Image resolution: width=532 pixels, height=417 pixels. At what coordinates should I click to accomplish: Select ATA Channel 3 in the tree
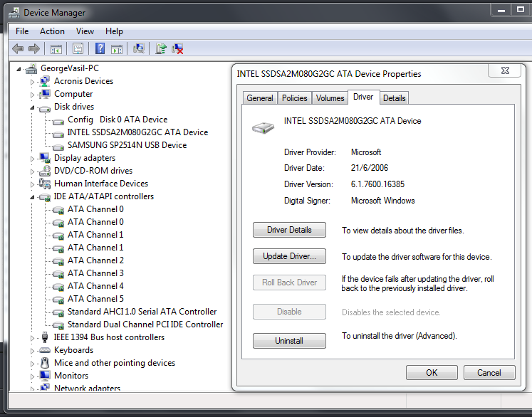[95, 273]
